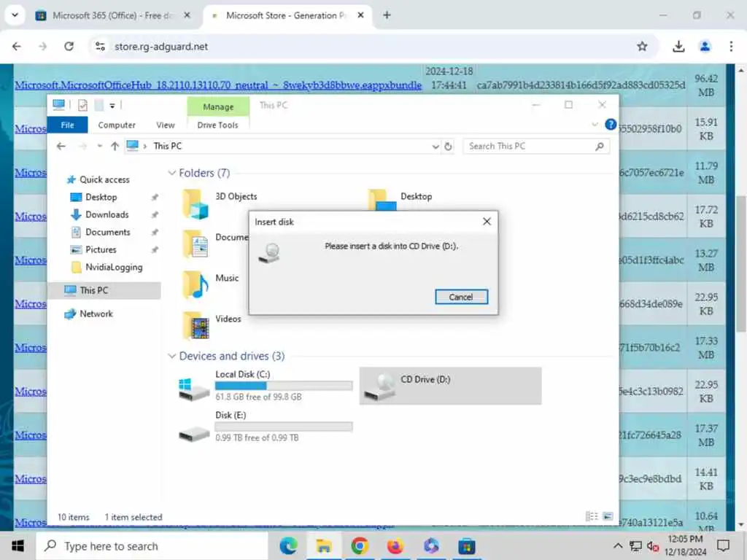Click Properties icon in quick access toolbar
This screenshot has height=560, width=747.
(x=83, y=105)
